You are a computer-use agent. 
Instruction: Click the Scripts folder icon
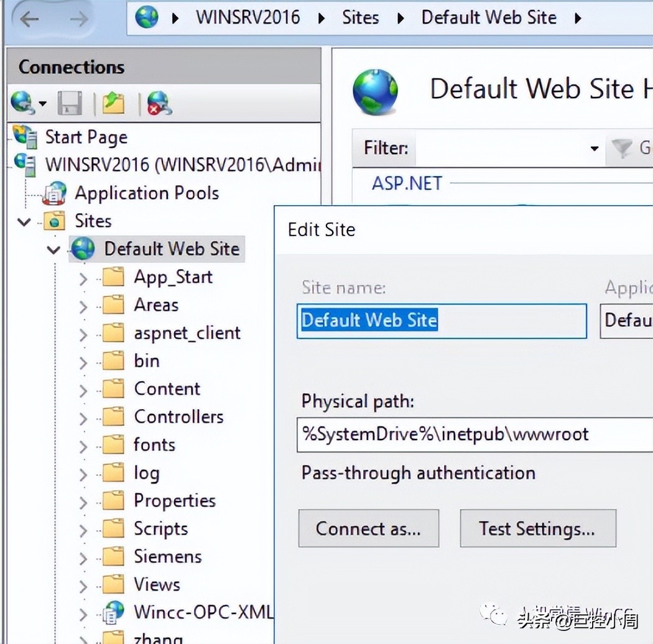tap(113, 528)
